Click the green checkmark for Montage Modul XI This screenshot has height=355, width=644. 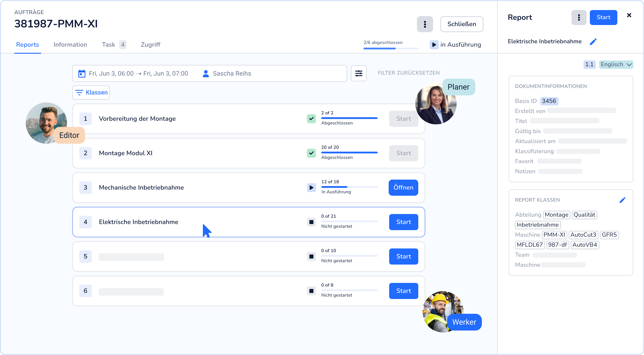tap(311, 153)
